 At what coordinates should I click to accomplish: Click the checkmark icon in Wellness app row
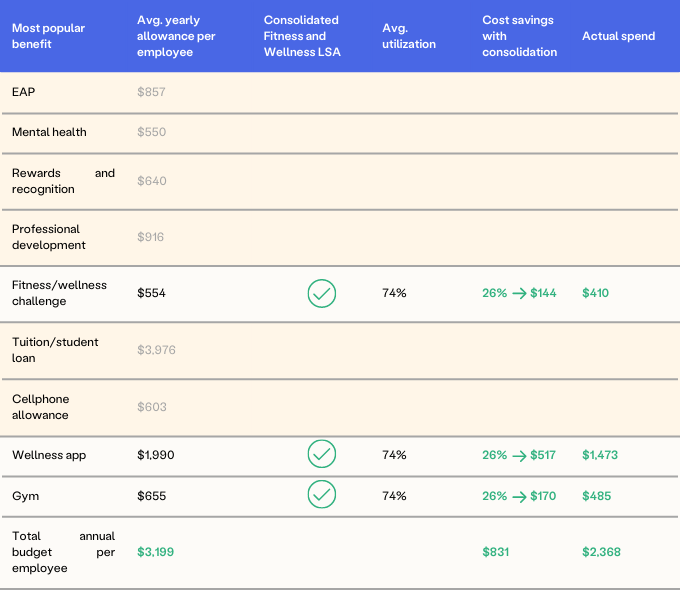pyautogui.click(x=322, y=454)
